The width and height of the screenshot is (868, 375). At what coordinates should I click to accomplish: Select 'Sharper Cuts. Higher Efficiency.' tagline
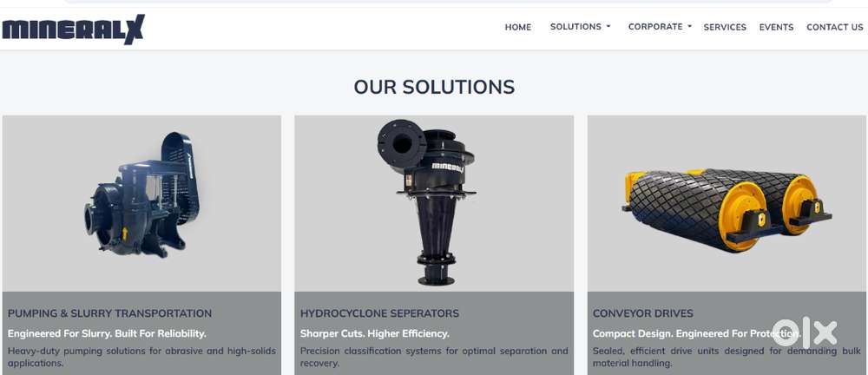pyautogui.click(x=375, y=333)
